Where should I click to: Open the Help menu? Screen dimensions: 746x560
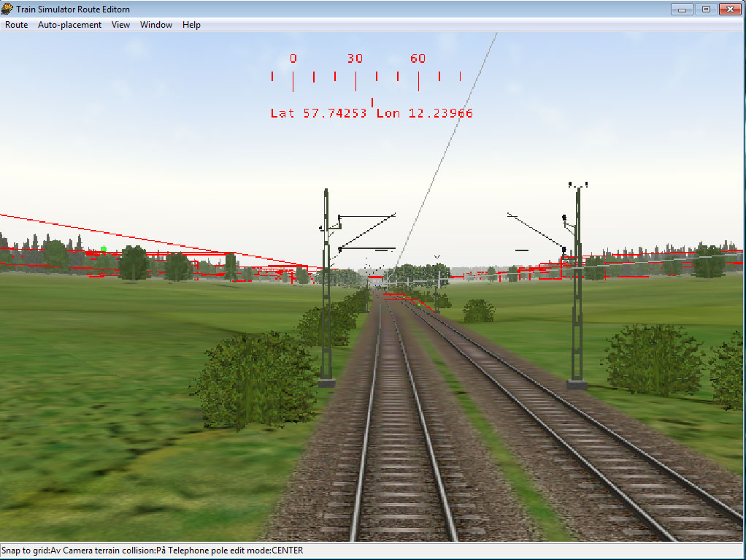pos(191,25)
